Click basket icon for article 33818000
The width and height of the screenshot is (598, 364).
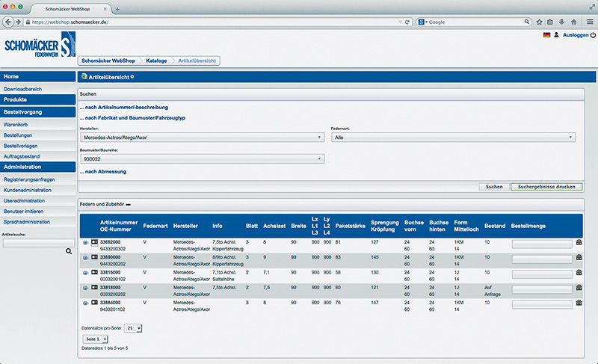(579, 288)
